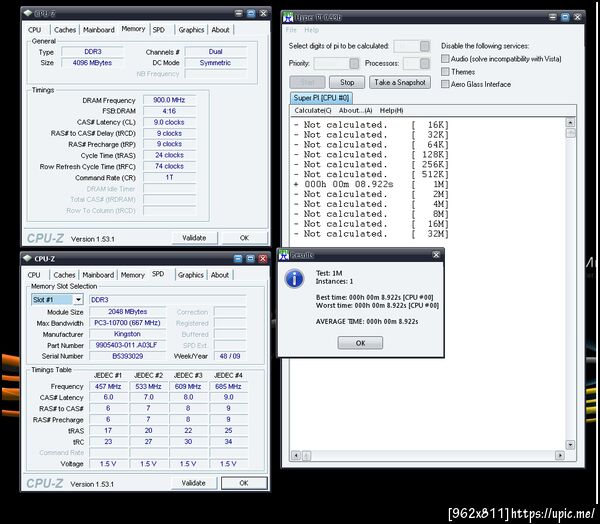Open Mainboard tab in upper CPU-Z window
600x524 pixels.
99,30
